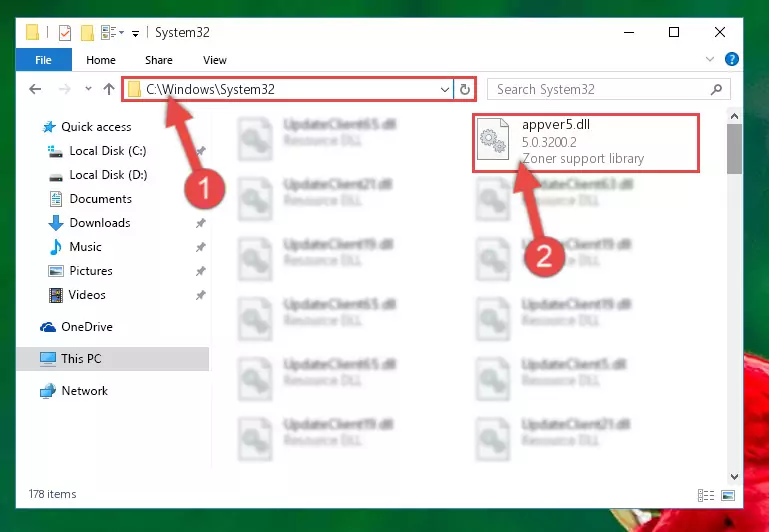Image resolution: width=769 pixels, height=532 pixels.
Task: Click the Videos filmstrip icon
Action: coord(56,295)
